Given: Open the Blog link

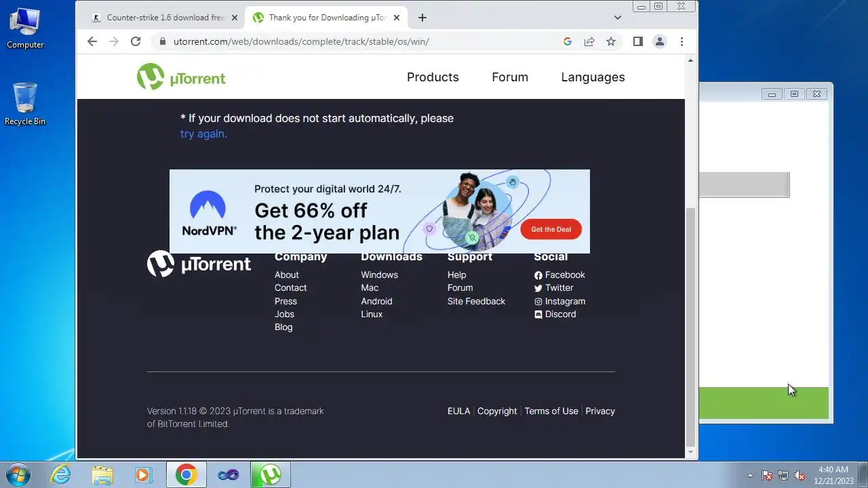Looking at the screenshot, I should 283,327.
